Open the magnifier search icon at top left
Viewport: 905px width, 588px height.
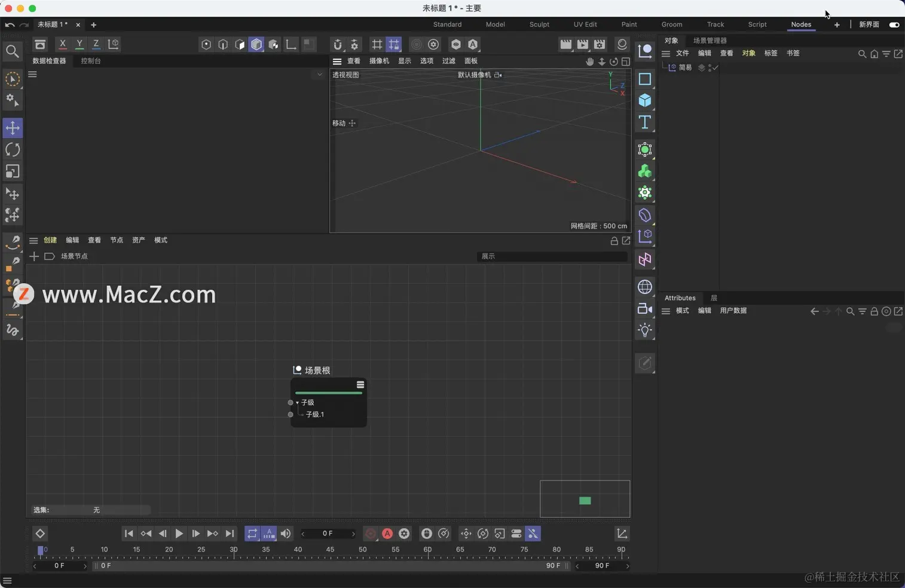pos(12,51)
